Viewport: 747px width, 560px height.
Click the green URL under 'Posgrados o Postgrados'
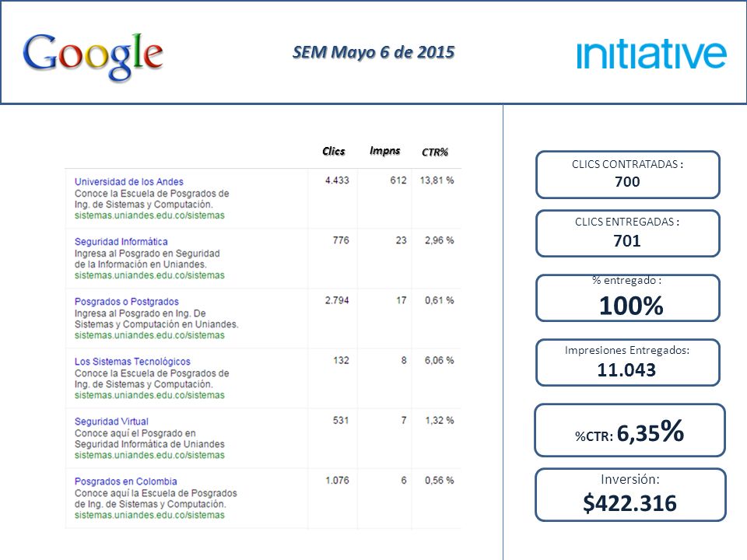149,336
